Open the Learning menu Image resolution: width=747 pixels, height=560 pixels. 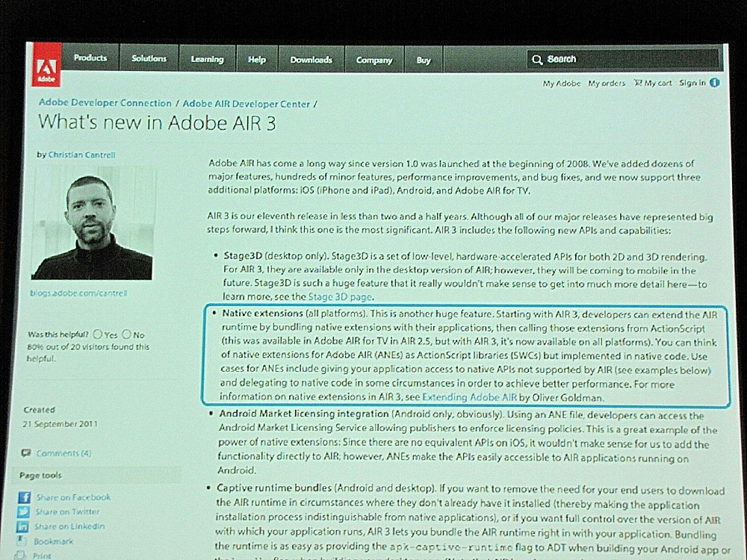(x=207, y=59)
